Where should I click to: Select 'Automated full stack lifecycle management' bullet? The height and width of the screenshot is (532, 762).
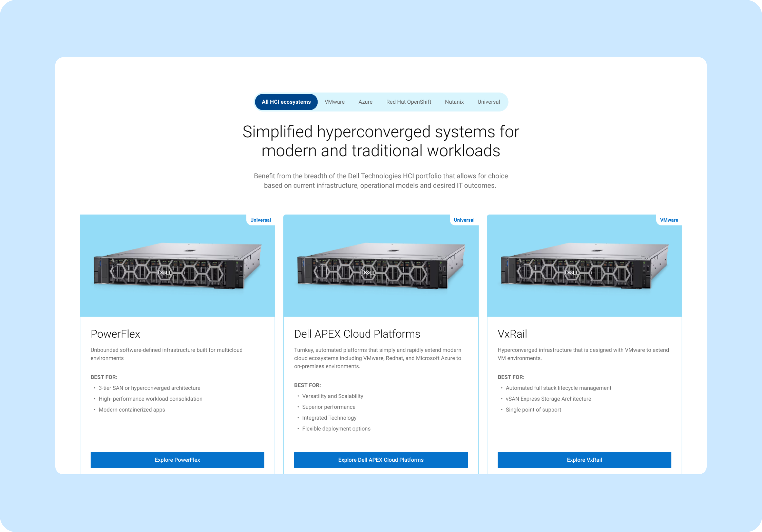pyautogui.click(x=558, y=388)
